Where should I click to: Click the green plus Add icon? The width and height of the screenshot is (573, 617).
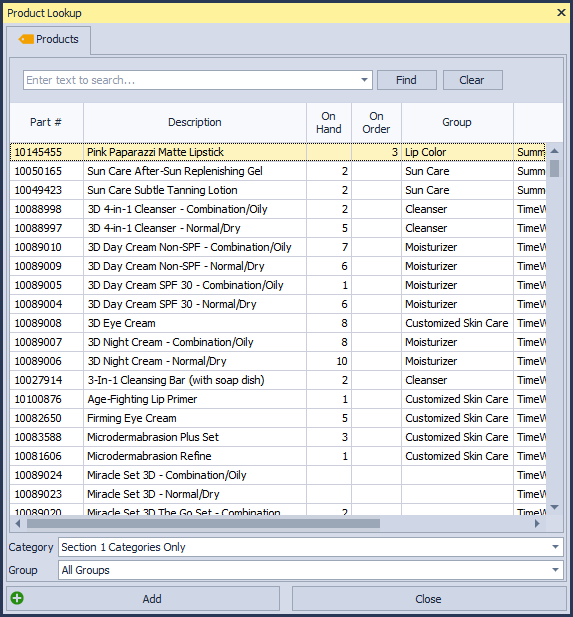[x=17, y=598]
